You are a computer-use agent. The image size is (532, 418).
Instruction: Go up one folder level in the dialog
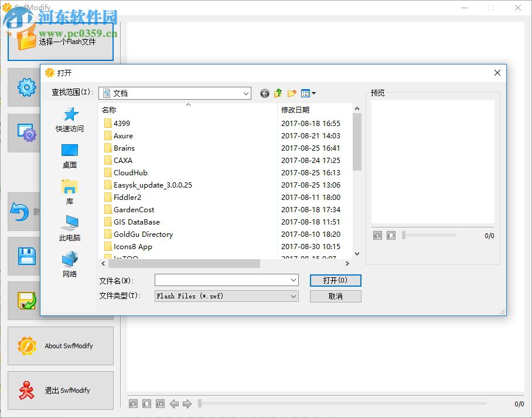(279, 93)
